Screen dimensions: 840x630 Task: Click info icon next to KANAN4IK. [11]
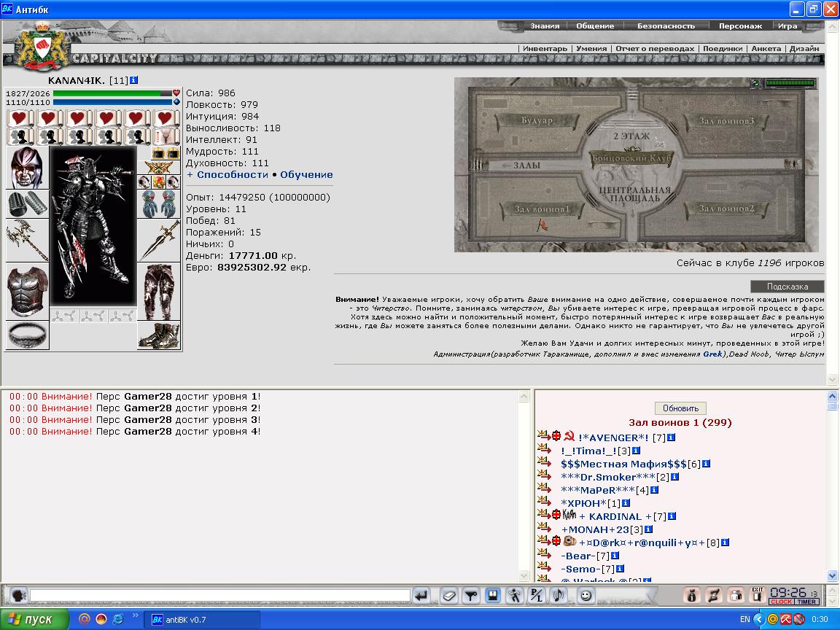134,79
